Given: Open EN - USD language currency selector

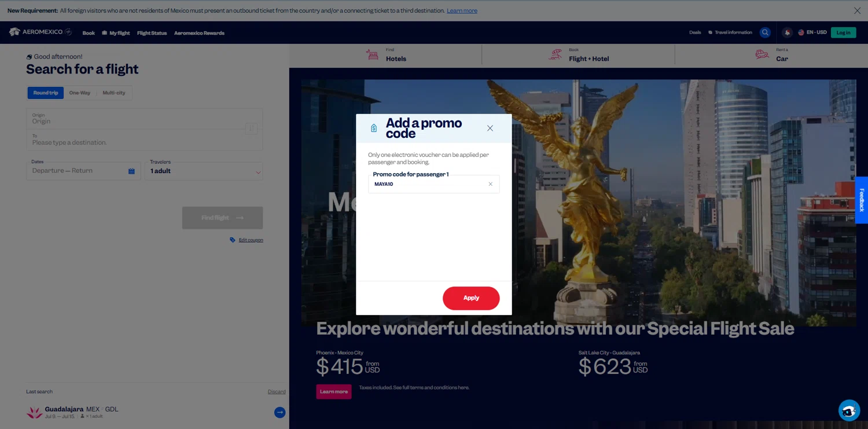Looking at the screenshot, I should point(812,32).
